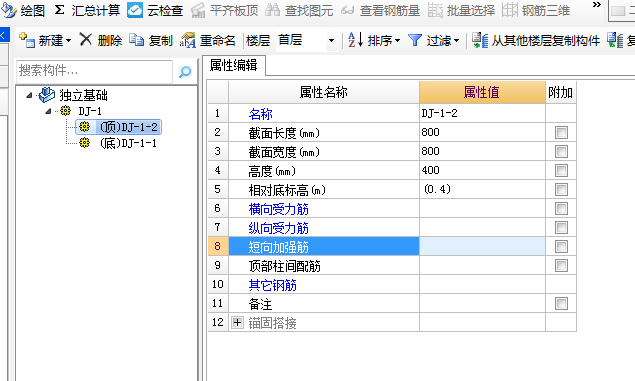
Task: Activate 批量选择 batch select
Action: (461, 11)
